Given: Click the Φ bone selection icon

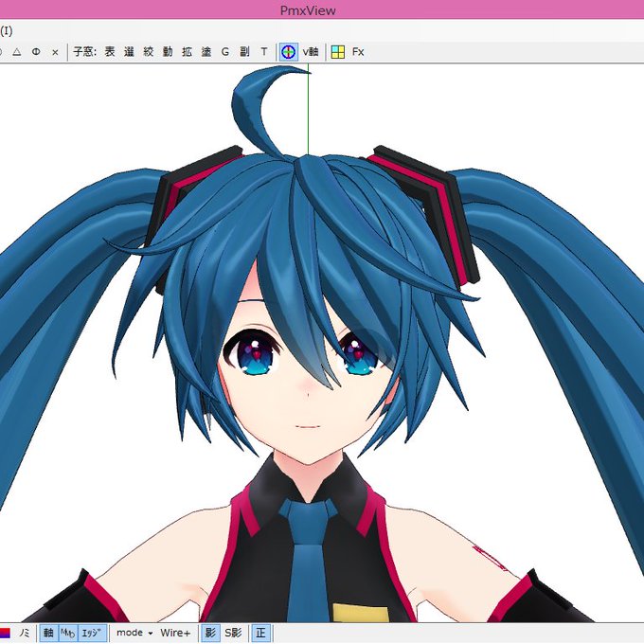Looking at the screenshot, I should pos(36,52).
